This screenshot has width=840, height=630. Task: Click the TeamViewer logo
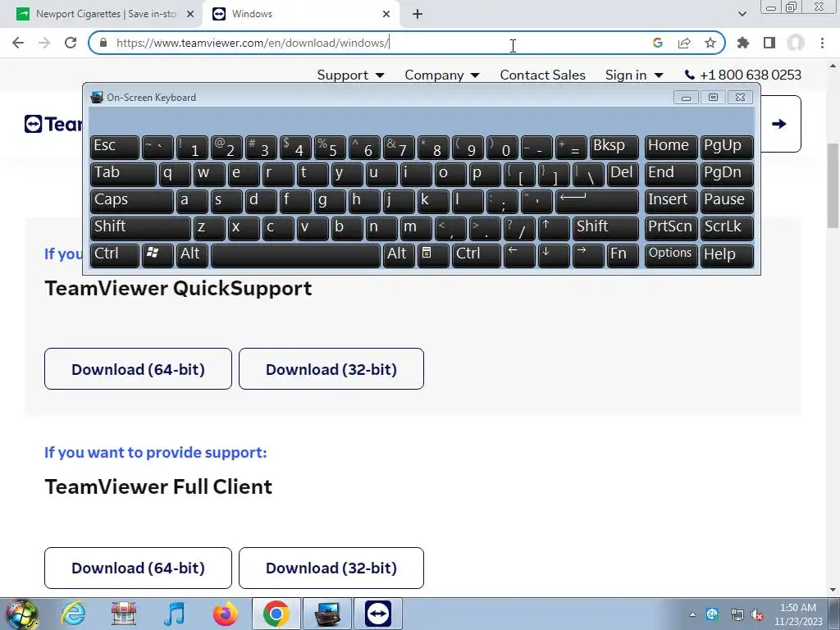(53, 124)
